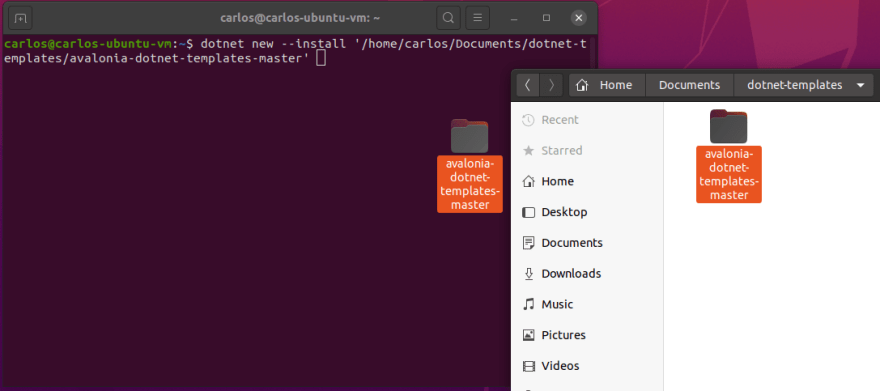Click the star icon beside Starred

(528, 151)
